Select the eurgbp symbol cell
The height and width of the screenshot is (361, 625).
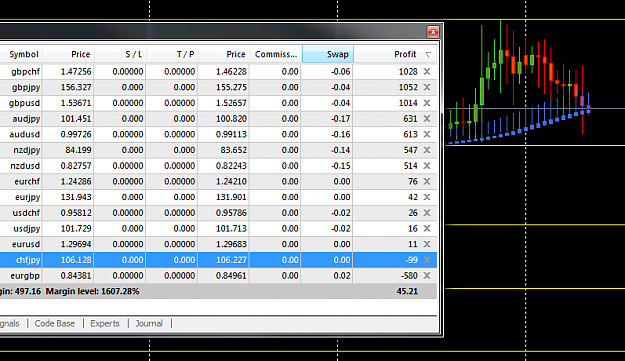26,276
